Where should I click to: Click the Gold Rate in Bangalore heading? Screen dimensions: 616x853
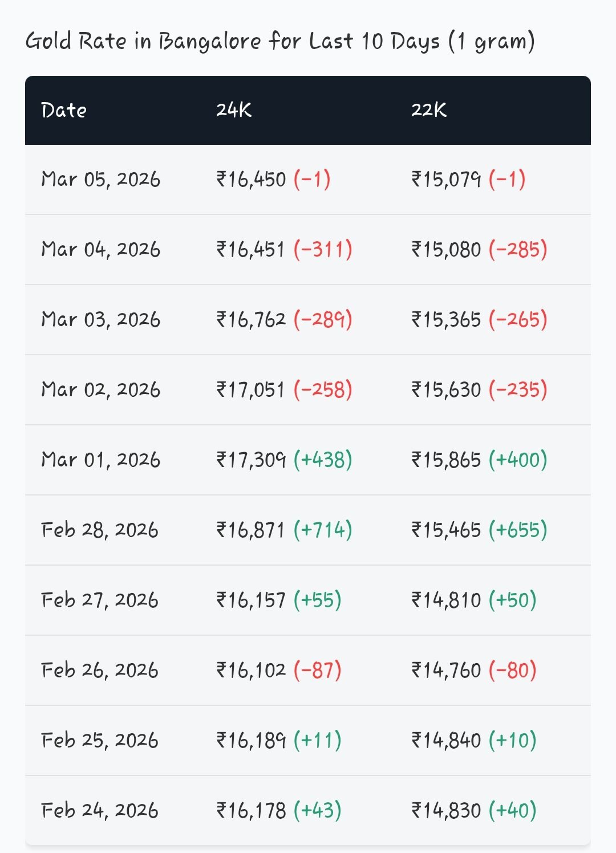pyautogui.click(x=279, y=42)
